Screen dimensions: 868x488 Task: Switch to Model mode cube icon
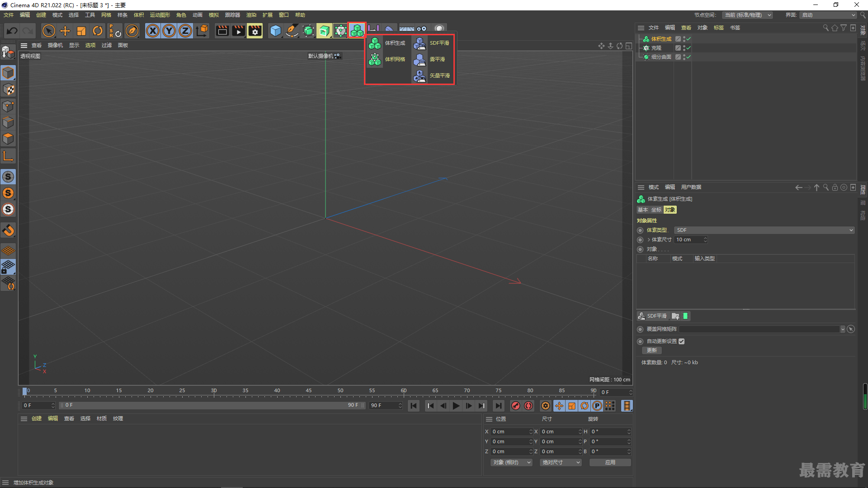pos(8,73)
